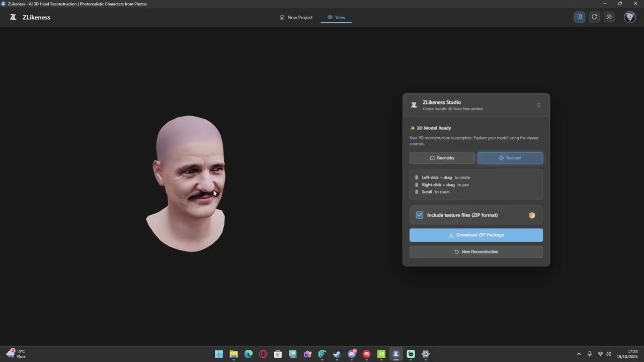Switch to Geometry view mode
This screenshot has width=644, height=362.
[442, 158]
